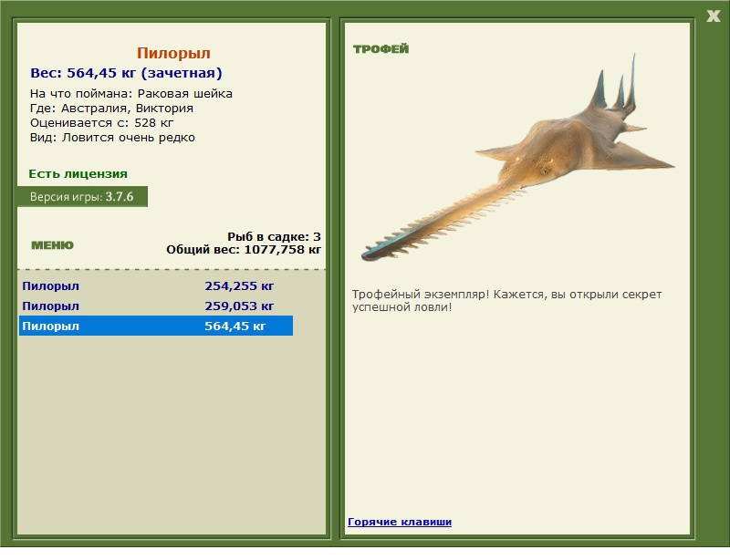The image size is (730, 560).
Task: Open the Горячие клавиши link
Action: point(400,522)
